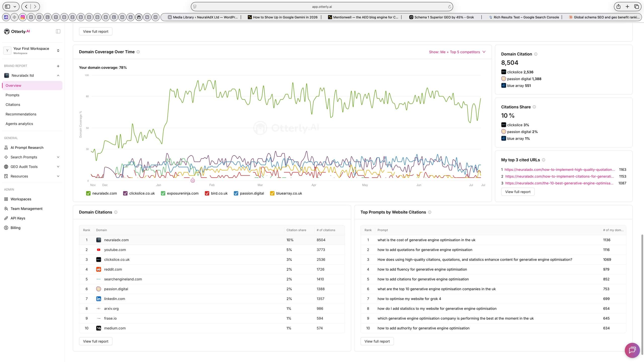
Task: Switch to the Media Library NeuralAdX tab
Action: point(203,17)
